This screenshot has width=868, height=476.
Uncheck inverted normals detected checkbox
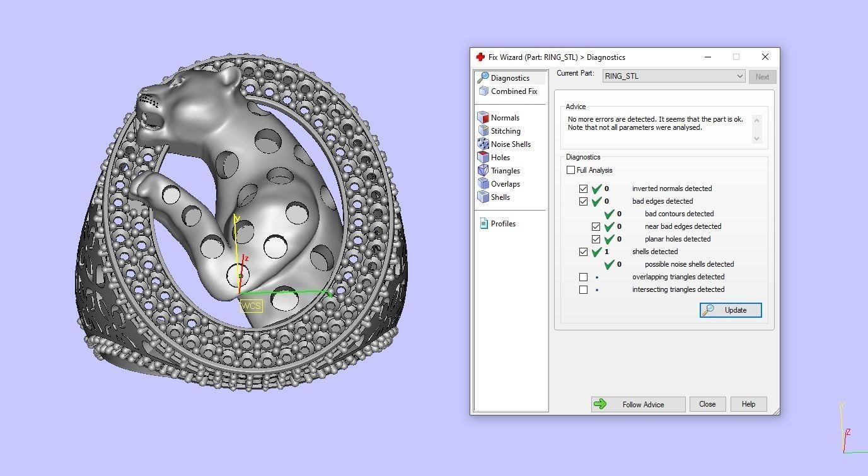(583, 189)
